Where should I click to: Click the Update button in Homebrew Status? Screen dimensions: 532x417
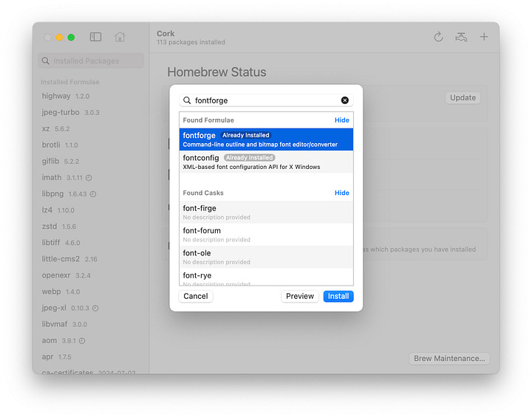(x=463, y=97)
